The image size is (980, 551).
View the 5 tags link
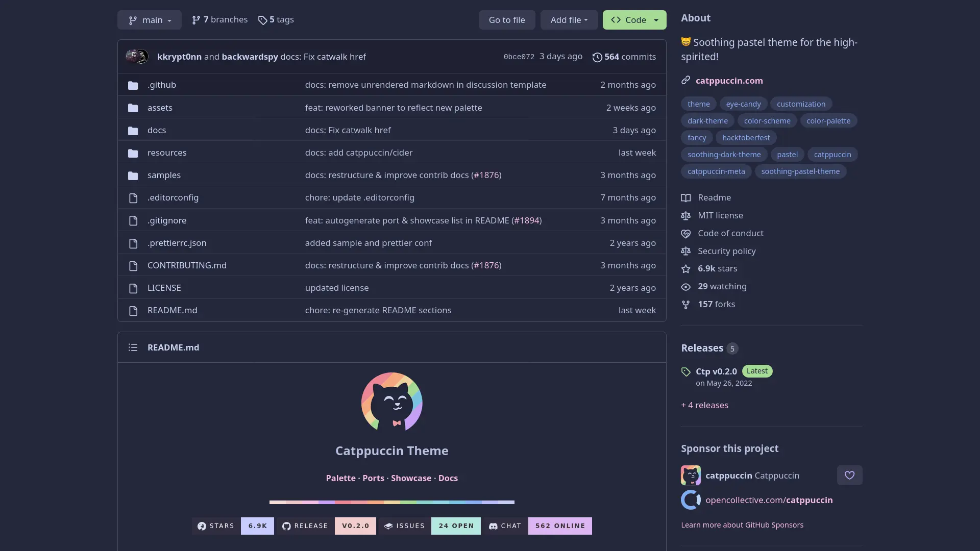coord(276,20)
